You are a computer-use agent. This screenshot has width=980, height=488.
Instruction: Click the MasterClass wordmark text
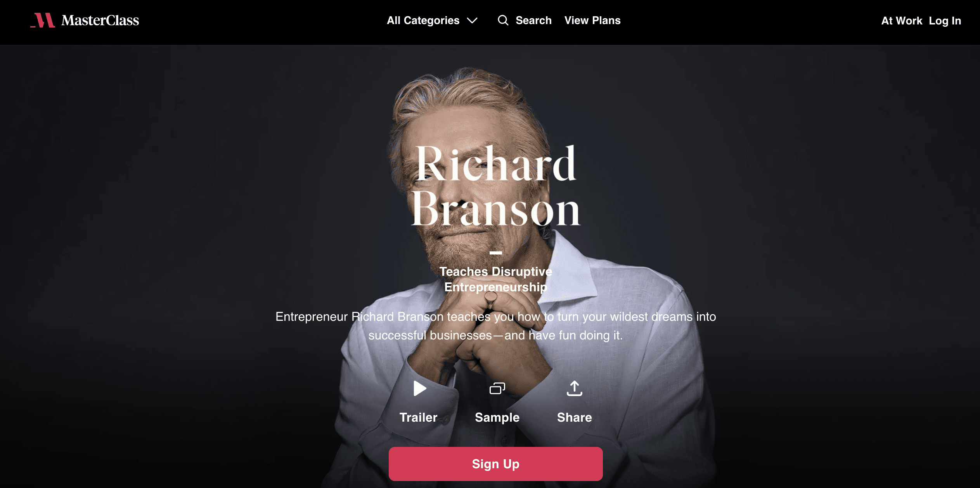pyautogui.click(x=100, y=20)
